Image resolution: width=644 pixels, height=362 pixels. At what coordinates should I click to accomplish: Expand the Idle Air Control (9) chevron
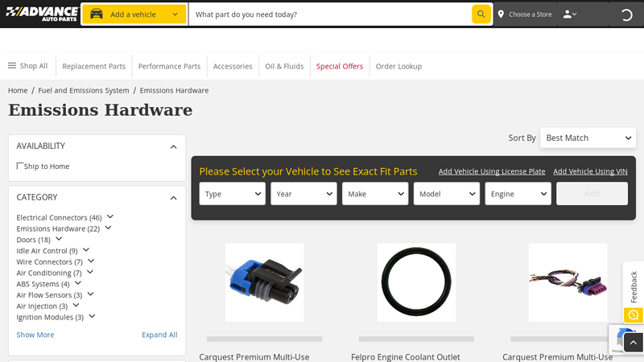tap(86, 250)
